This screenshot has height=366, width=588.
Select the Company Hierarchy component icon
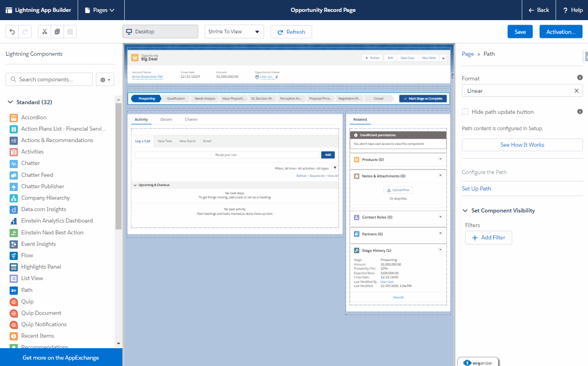[13, 198]
